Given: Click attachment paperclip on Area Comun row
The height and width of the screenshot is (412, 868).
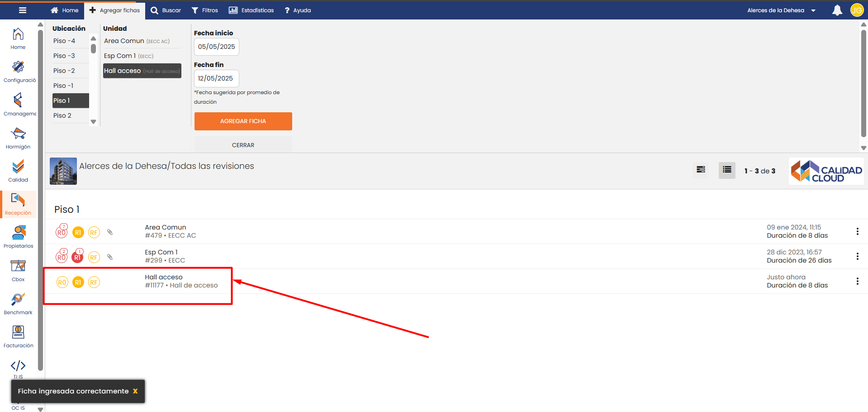Looking at the screenshot, I should click(x=109, y=232).
